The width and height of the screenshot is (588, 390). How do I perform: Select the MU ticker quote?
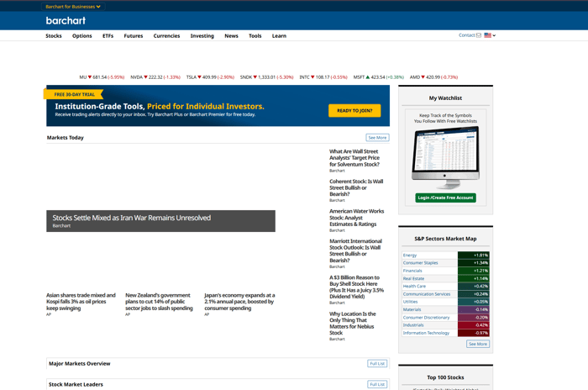(x=102, y=77)
